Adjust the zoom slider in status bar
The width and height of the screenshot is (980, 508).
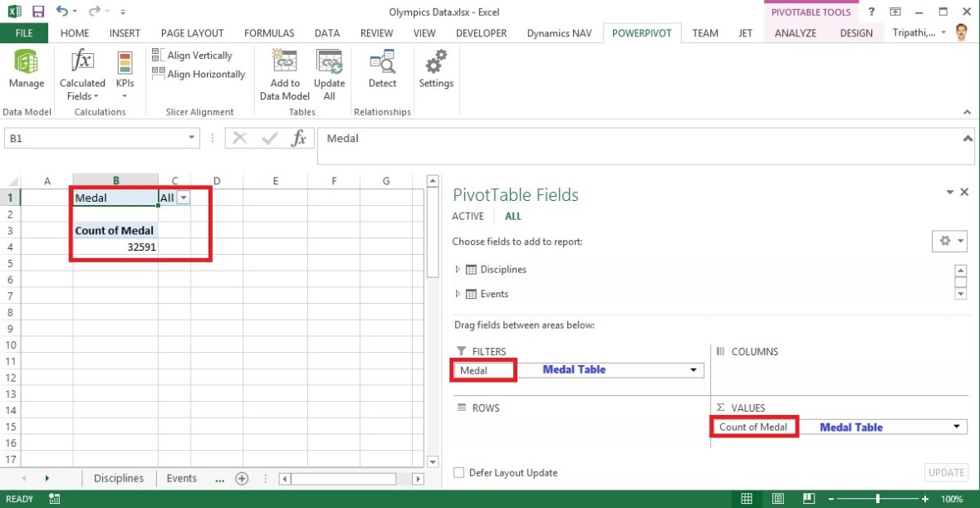coord(878,499)
